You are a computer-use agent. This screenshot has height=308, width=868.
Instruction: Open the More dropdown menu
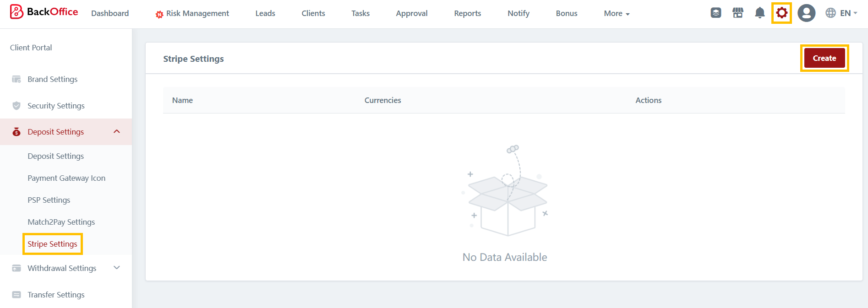click(616, 13)
